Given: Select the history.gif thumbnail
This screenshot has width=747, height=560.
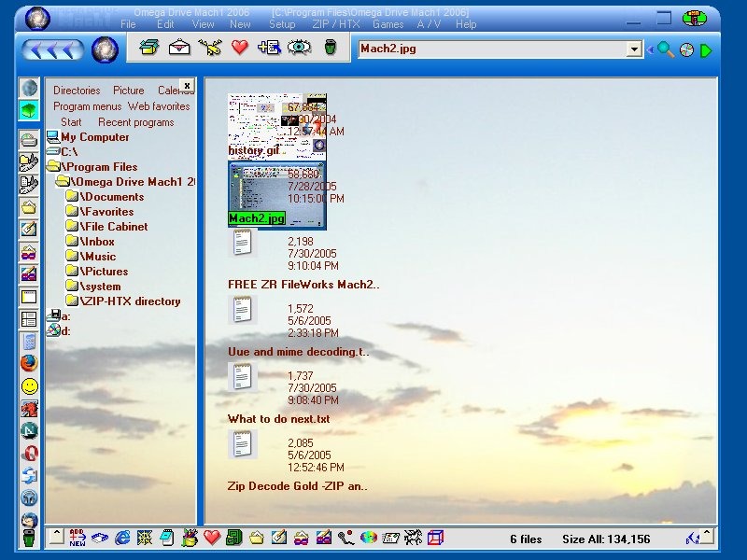Looking at the screenshot, I should pyautogui.click(x=276, y=126).
